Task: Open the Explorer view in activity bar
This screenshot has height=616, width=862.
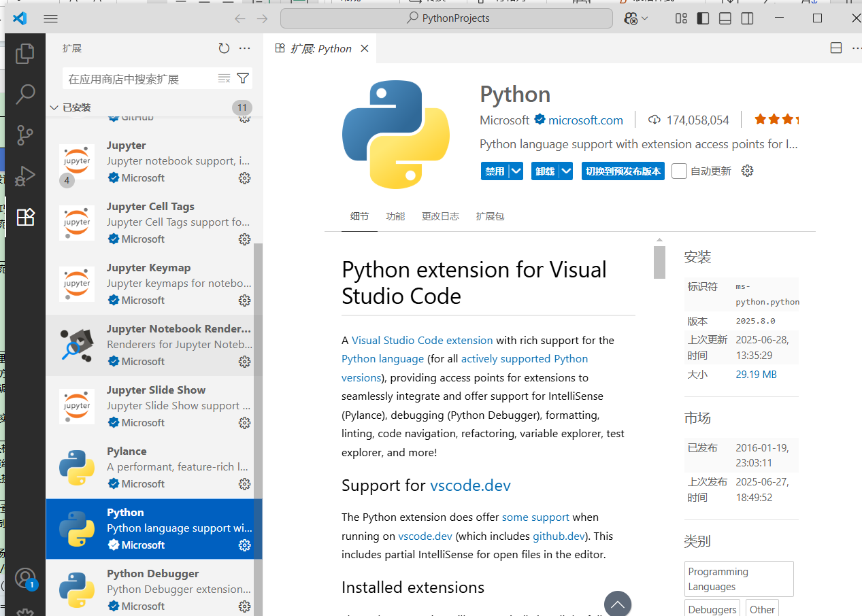Action: pyautogui.click(x=25, y=53)
